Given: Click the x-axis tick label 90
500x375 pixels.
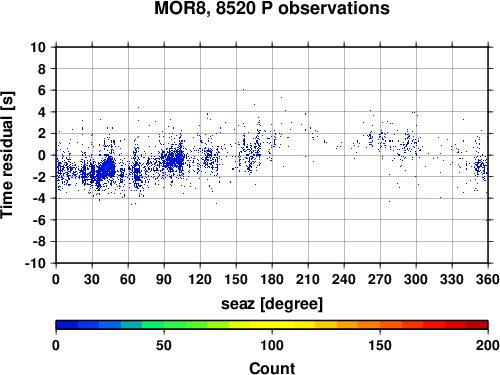Looking at the screenshot, I should [164, 279].
